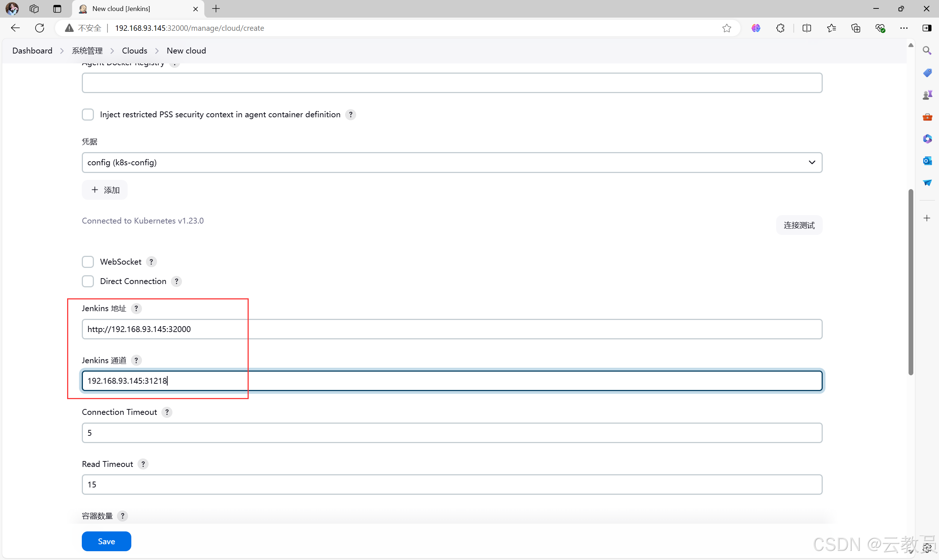Open Collections icon in toolbar
This screenshot has height=560, width=939.
tap(856, 28)
